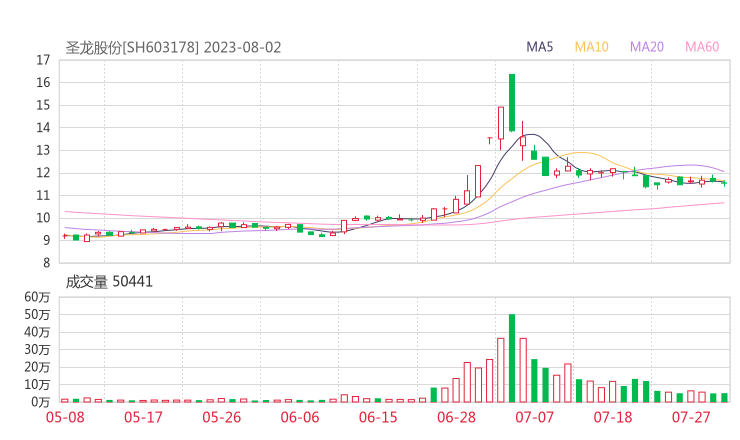Click the 10万 volume axis label
Image resolution: width=740 pixels, height=440 pixels.
[37, 385]
